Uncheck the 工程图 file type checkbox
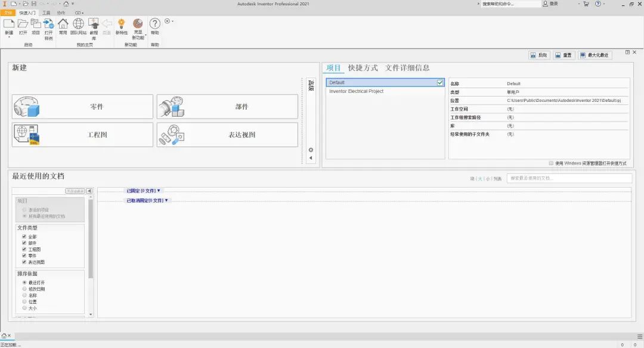Viewport: 644px width, 348px height. [24, 249]
